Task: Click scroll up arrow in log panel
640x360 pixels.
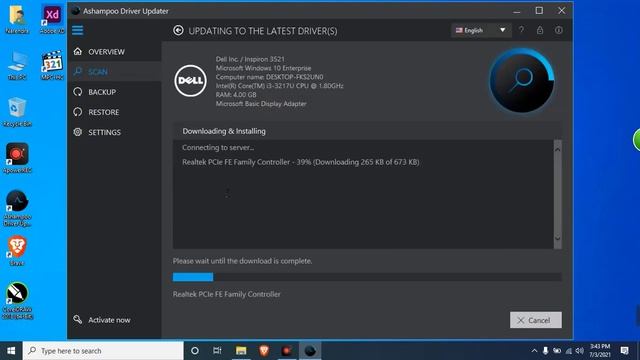Action: [558, 150]
